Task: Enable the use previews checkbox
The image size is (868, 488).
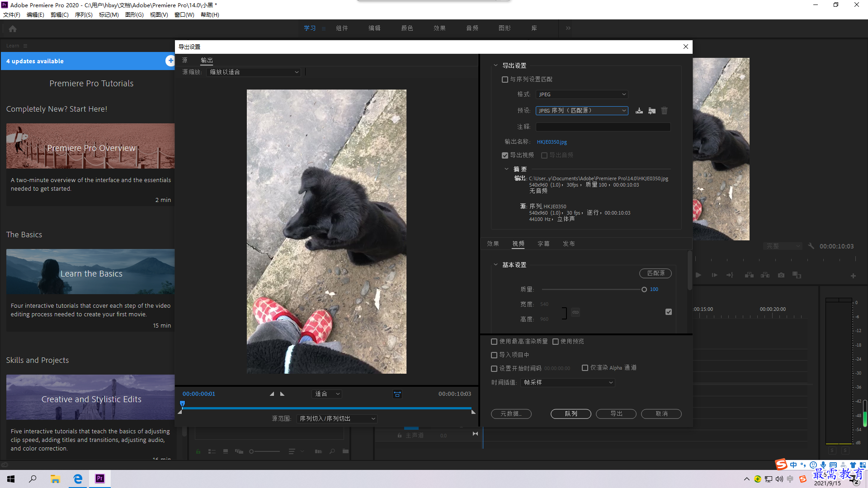Action: (556, 342)
